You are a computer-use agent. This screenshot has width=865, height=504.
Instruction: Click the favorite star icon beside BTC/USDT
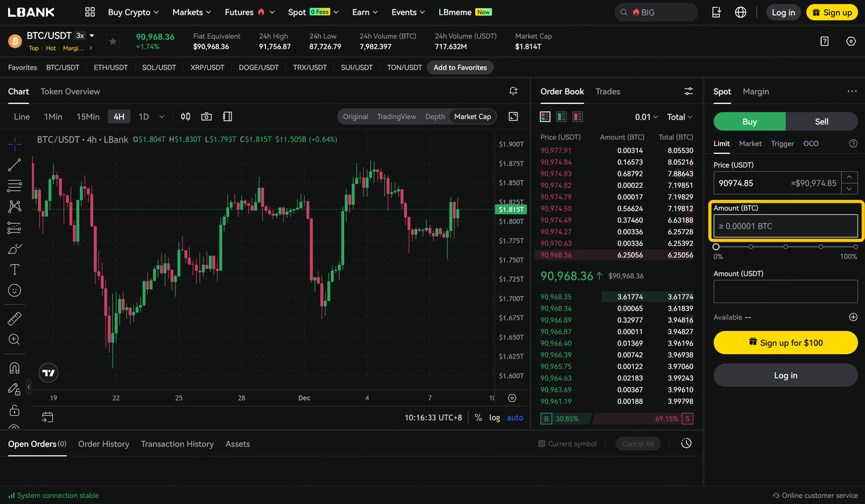113,42
